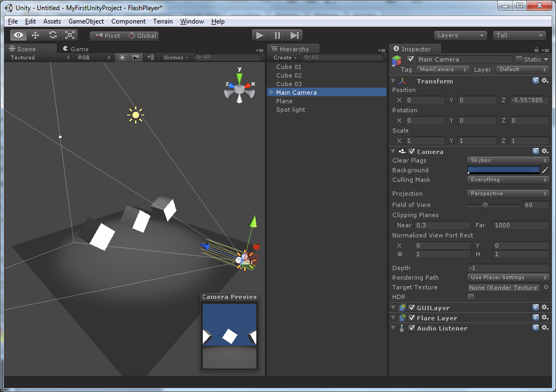
Task: Toggle scene lighting sun icon
Action: pyautogui.click(x=122, y=57)
